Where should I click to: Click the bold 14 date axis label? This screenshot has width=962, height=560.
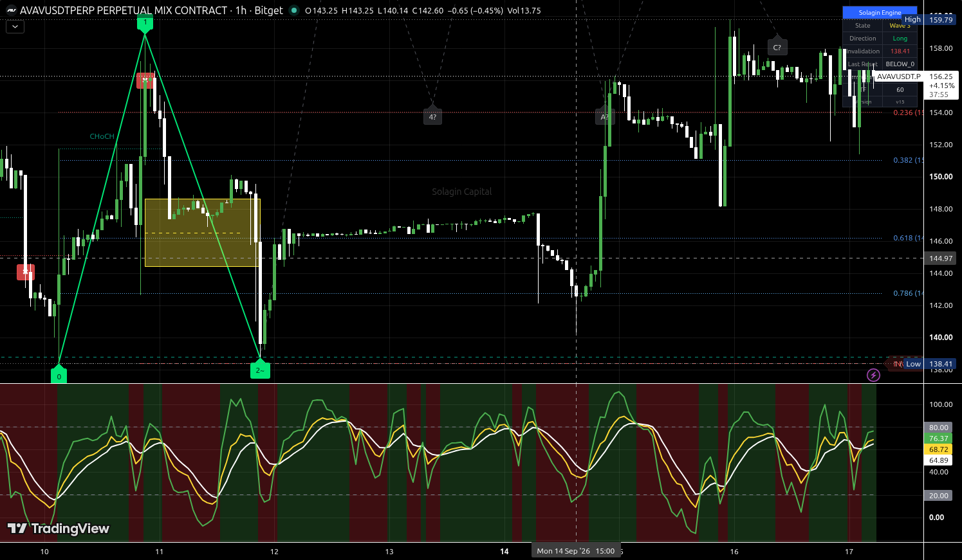[x=504, y=551]
